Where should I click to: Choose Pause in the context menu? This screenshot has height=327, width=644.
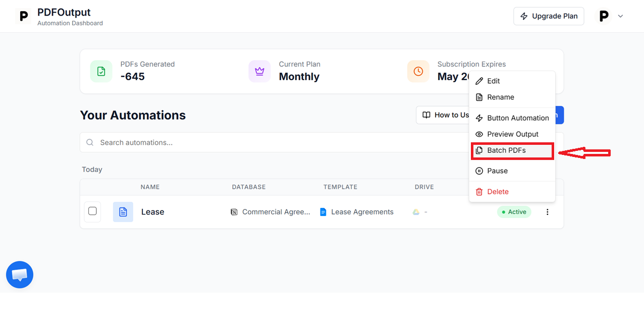coord(512,171)
